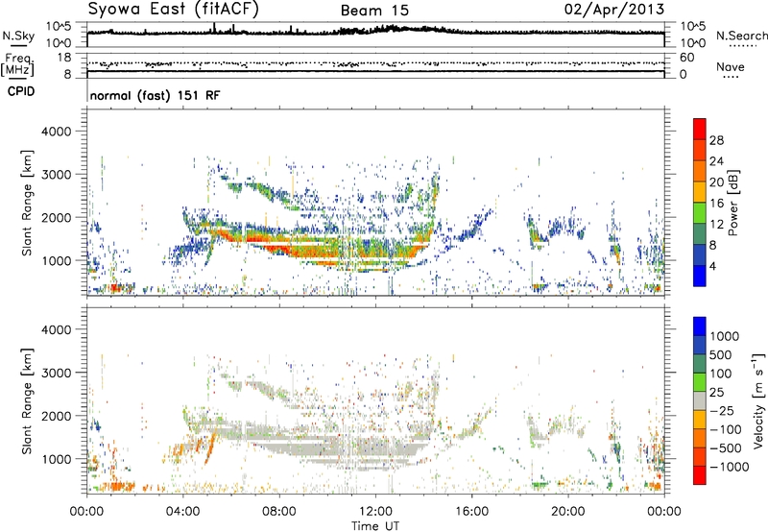The image size is (768, 532).
Task: Click the '500' tick on Velocity colorbar
Action: 721,354
